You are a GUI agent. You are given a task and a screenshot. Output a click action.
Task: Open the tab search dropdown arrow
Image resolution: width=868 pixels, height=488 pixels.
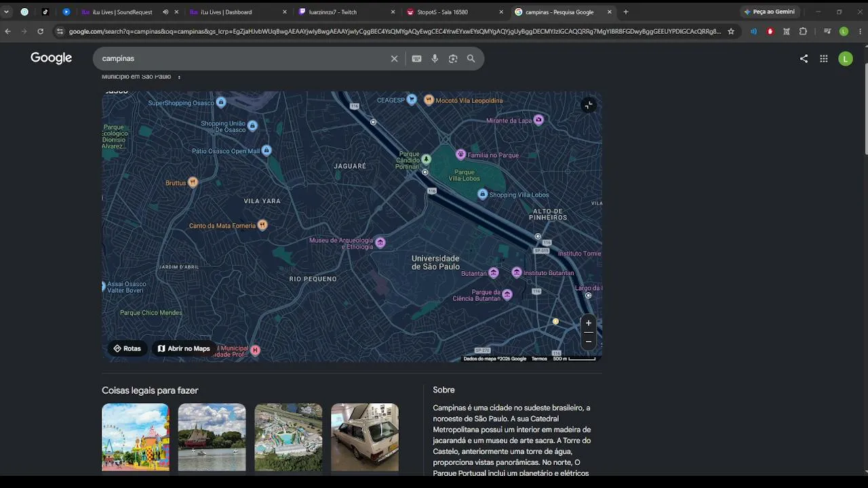click(6, 12)
